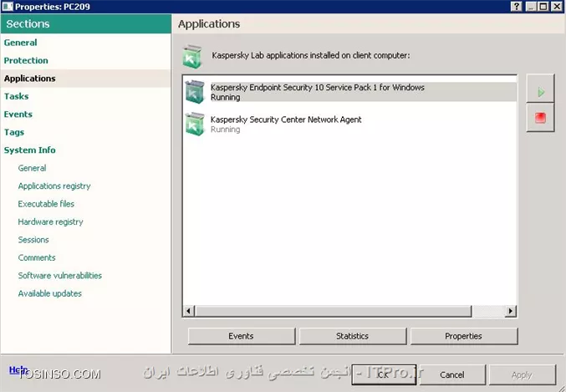Open Comments subsection
Screen dimensions: 566x392
point(37,257)
